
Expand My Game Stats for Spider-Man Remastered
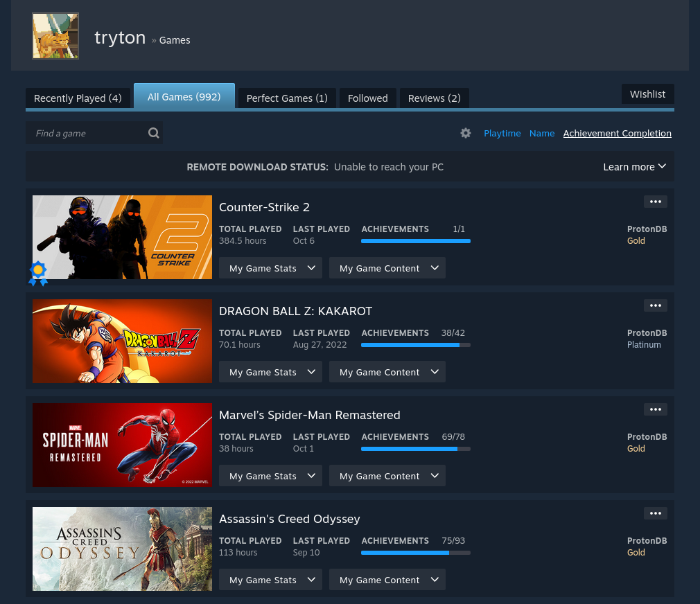[270, 476]
